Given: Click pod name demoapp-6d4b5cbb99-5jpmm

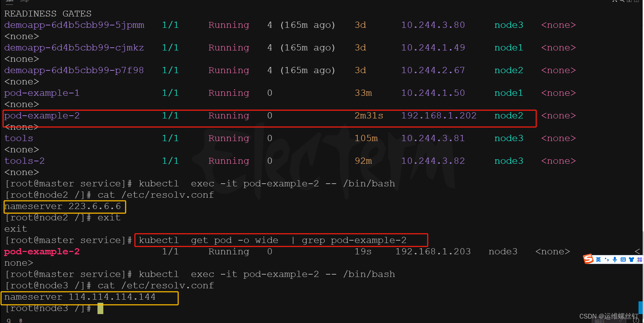Looking at the screenshot, I should pos(74,25).
